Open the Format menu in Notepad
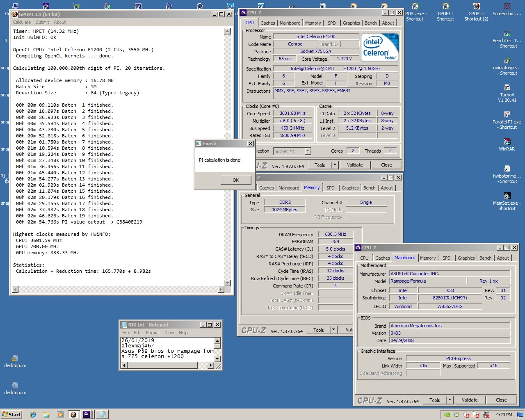The height and width of the screenshot is (420, 525). coord(153,333)
